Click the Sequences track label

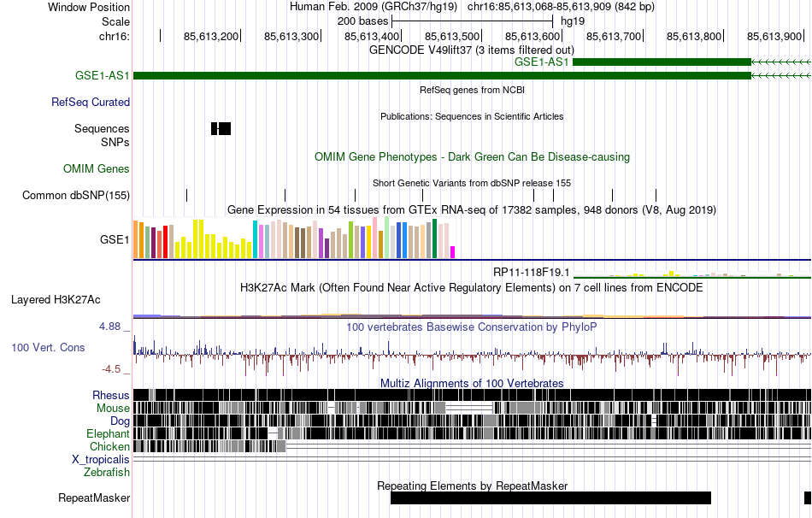click(x=102, y=128)
